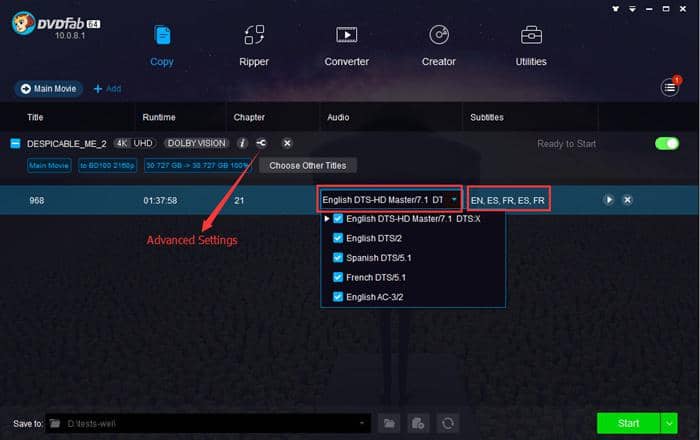The image size is (700, 440).
Task: Click the Main Movie mode tag
Action: point(49,166)
